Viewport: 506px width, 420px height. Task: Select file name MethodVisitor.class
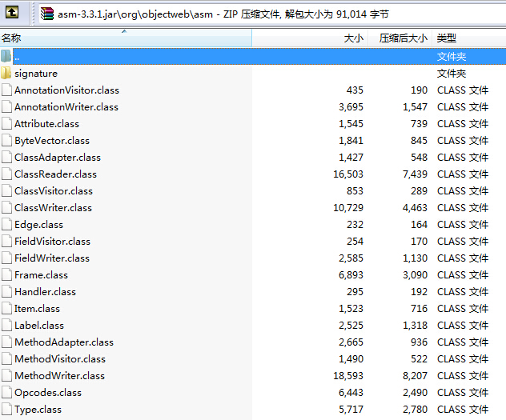tap(60, 358)
